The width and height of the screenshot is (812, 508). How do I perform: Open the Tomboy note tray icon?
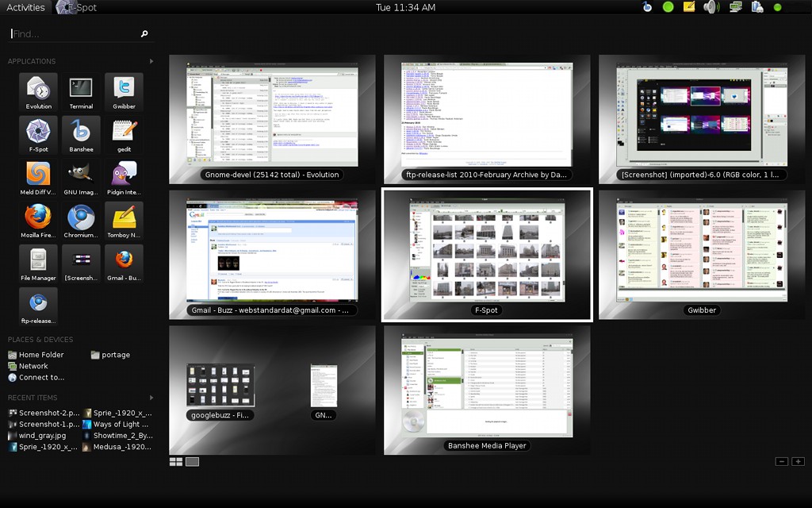tap(689, 6)
